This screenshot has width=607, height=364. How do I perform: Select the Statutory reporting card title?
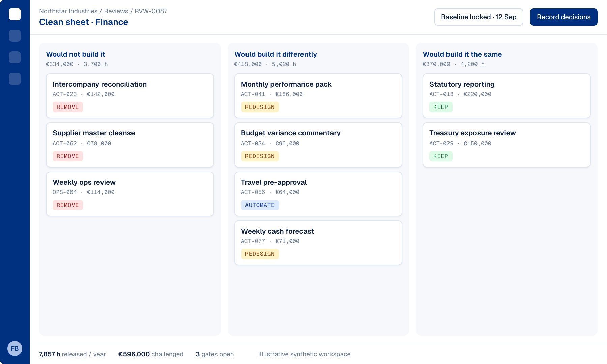[x=462, y=84]
